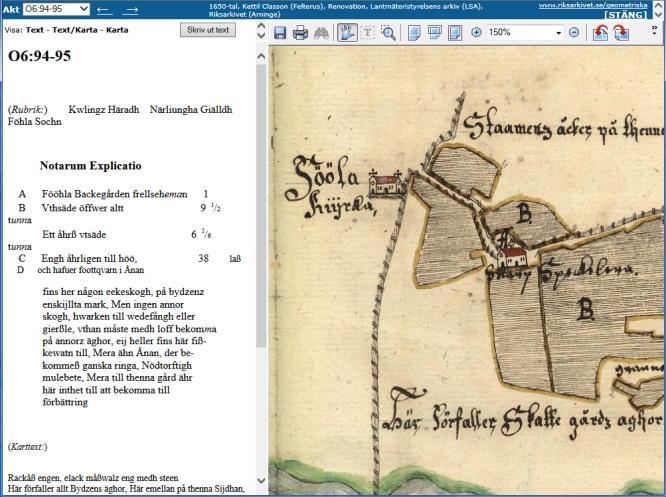Image resolution: width=666 pixels, height=497 pixels.
Task: Switch view to Text only
Action: pyautogui.click(x=34, y=30)
